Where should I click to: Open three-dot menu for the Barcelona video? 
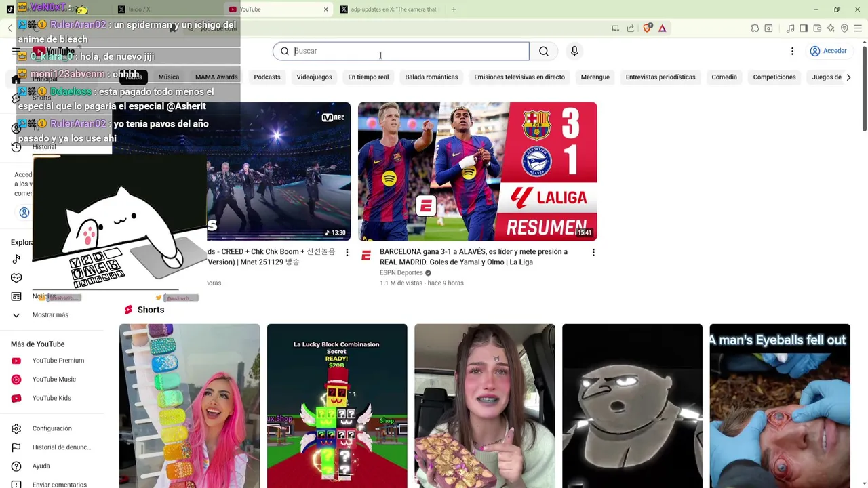593,253
